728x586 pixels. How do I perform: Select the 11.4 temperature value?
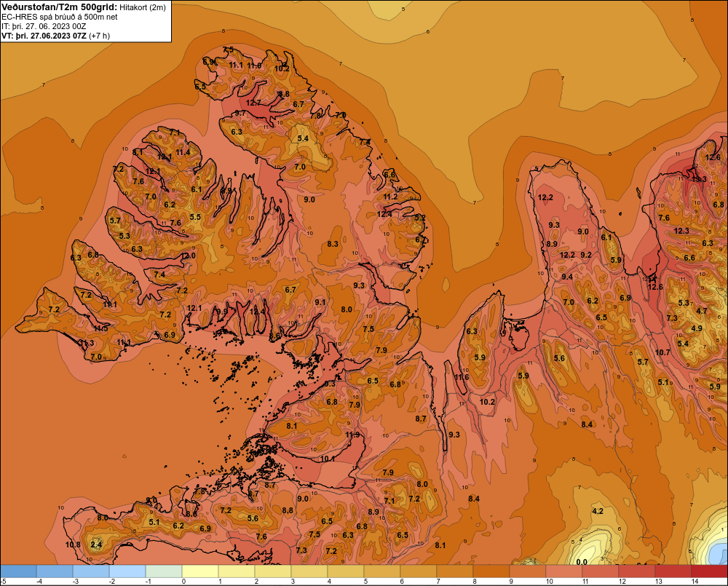(183, 152)
